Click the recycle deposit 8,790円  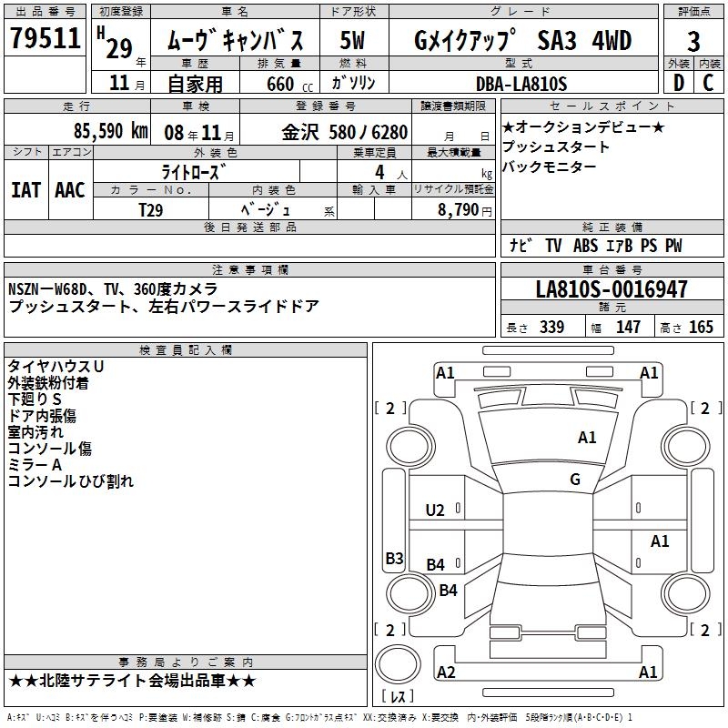click(465, 210)
